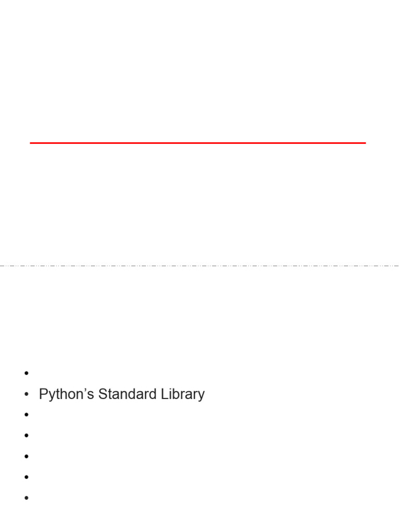Click the left edge of dashed divider
This screenshot has height=532, width=399.
pos(3,265)
